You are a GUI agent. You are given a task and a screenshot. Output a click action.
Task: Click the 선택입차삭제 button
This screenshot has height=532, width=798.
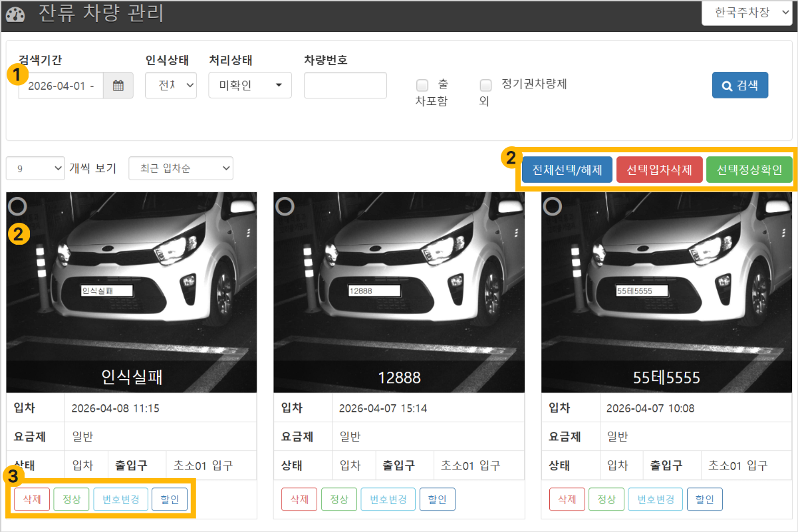coord(660,170)
